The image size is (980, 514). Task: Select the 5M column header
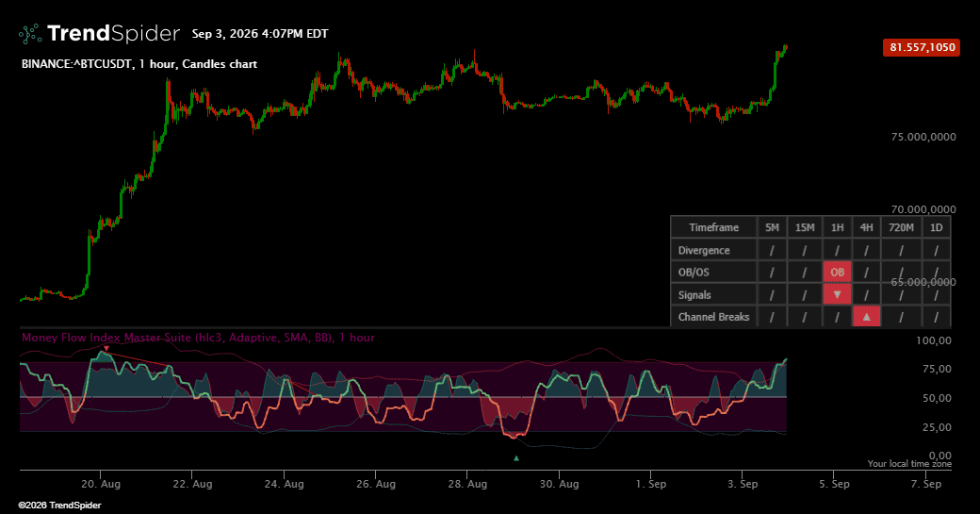pyautogui.click(x=772, y=227)
